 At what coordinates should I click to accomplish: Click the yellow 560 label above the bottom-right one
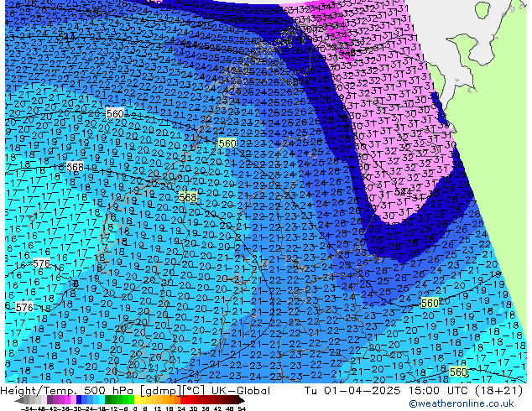pos(430,303)
